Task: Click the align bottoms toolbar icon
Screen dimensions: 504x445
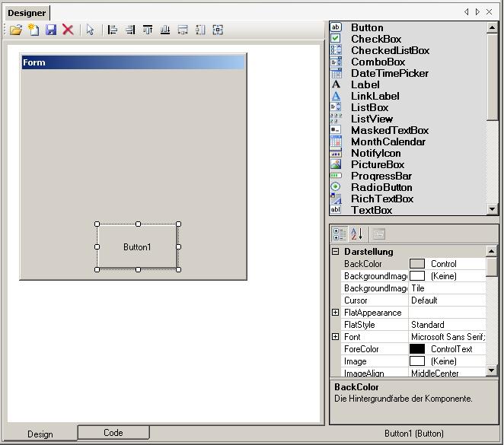Action: 165,30
